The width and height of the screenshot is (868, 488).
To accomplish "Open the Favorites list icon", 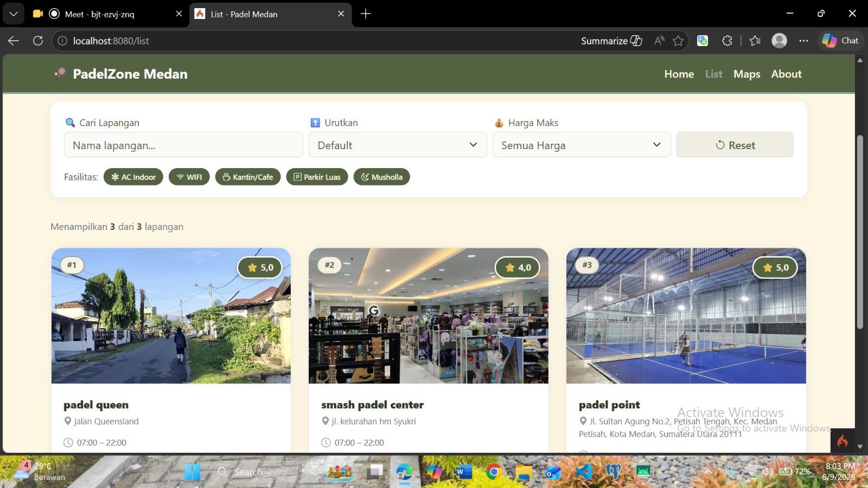I will [x=755, y=41].
